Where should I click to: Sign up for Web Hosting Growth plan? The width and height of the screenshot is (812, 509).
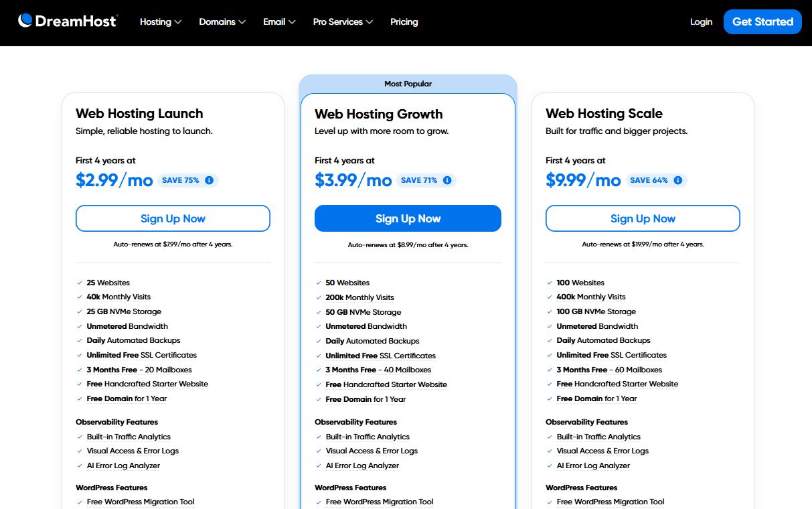[x=408, y=218]
